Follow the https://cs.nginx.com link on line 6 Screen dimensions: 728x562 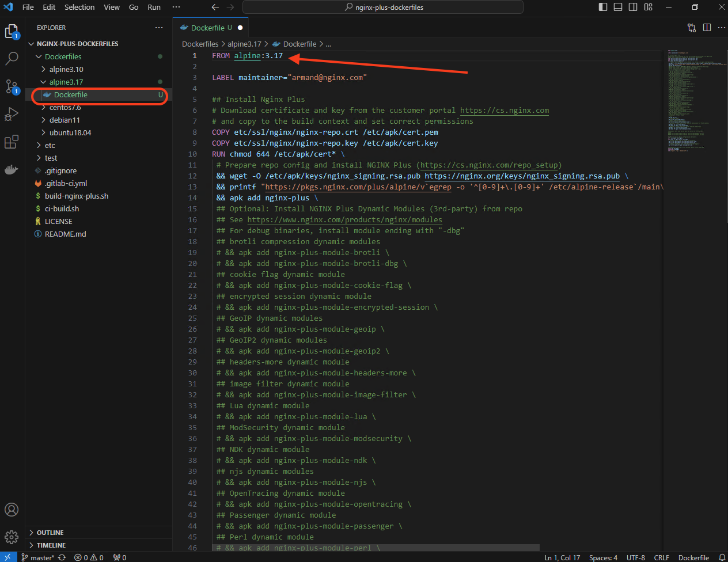(x=505, y=110)
